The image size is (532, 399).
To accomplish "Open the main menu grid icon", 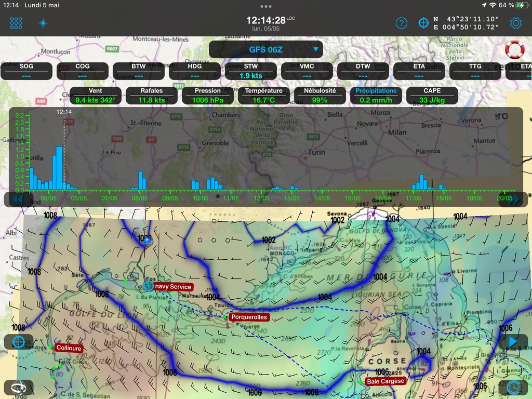I will click(x=16, y=23).
